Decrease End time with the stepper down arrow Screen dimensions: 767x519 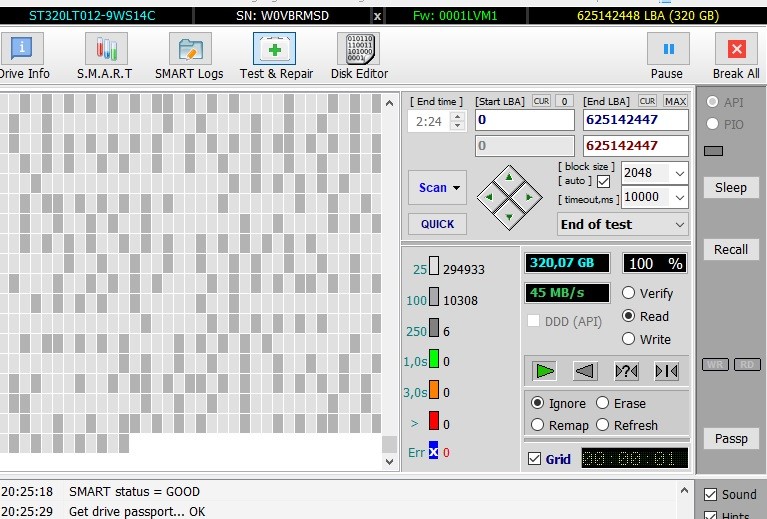click(457, 126)
